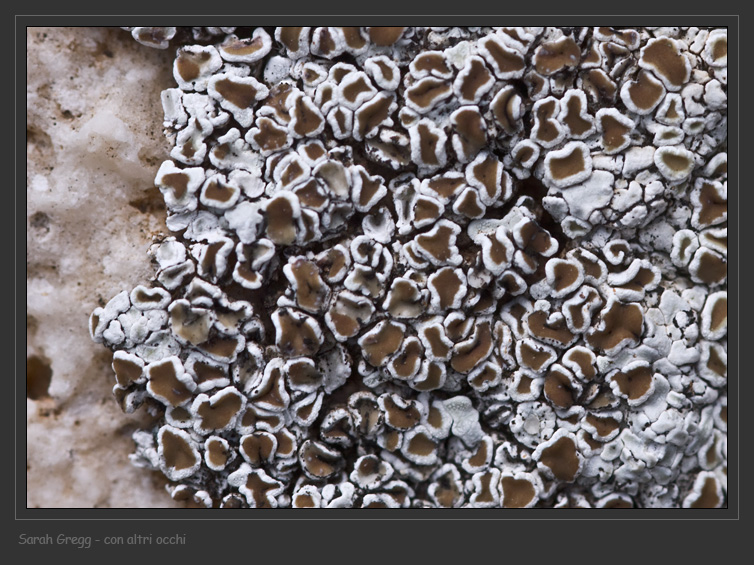Select the name Sarah Gregg in the caption
The height and width of the screenshot is (565, 754).
[x=55, y=540]
